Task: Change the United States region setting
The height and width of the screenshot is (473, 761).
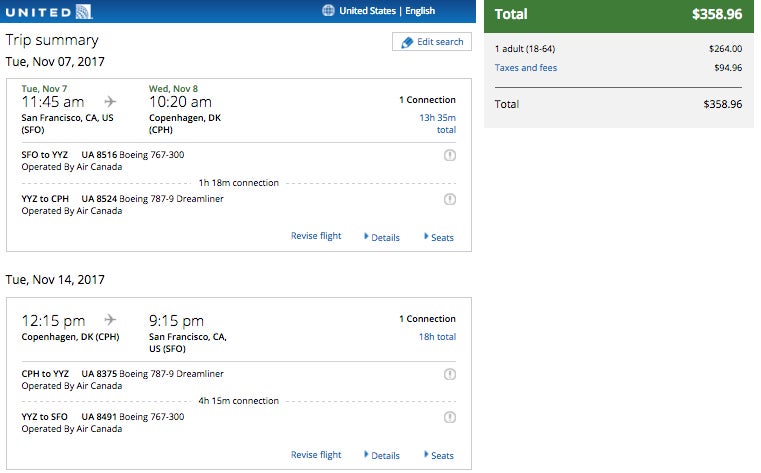Action: click(367, 11)
